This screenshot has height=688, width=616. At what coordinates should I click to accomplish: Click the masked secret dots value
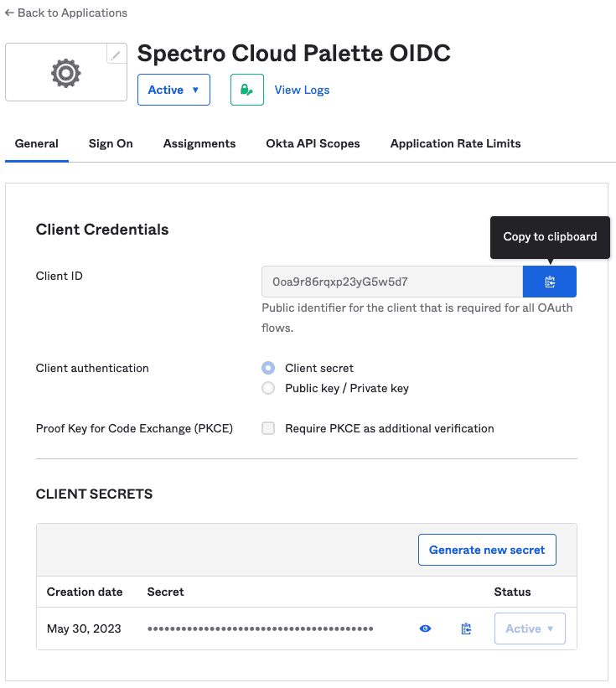tap(260, 629)
